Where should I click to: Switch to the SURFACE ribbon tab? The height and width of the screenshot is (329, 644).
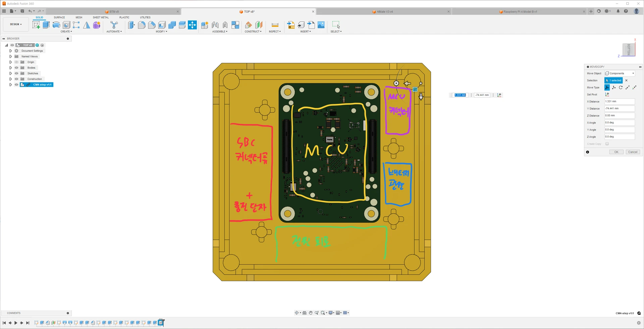[x=59, y=17]
